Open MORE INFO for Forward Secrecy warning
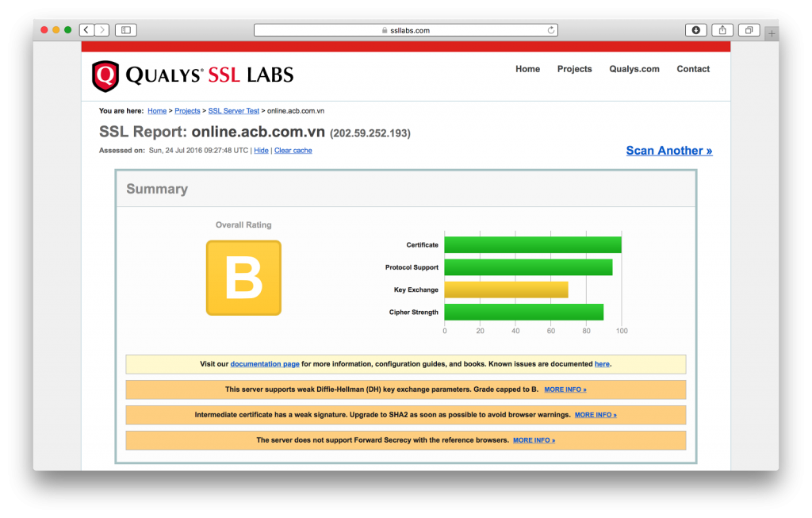812x518 pixels. pyautogui.click(x=534, y=440)
